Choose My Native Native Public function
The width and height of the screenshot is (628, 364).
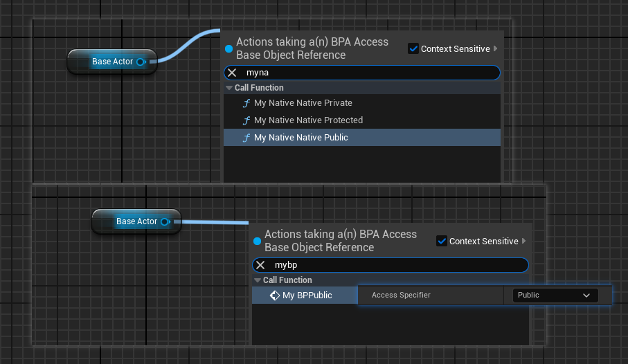pyautogui.click(x=300, y=138)
